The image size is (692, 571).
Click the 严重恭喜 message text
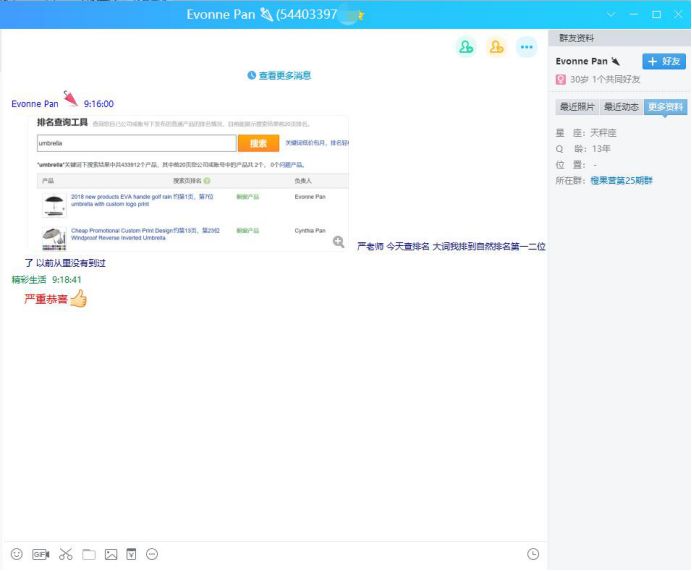pos(46,299)
